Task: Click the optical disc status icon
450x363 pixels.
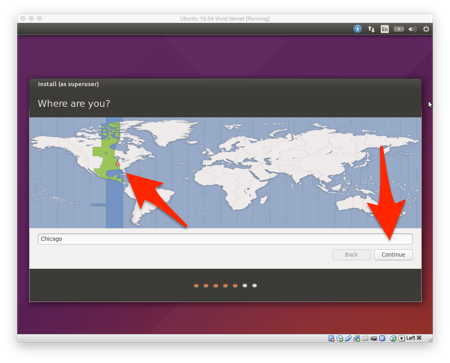Action: point(340,338)
